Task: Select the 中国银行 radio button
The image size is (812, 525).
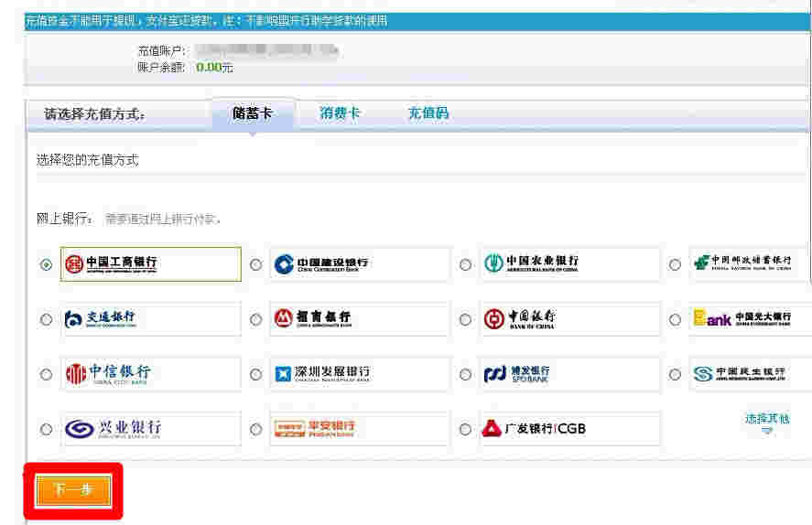Action: coord(465,320)
